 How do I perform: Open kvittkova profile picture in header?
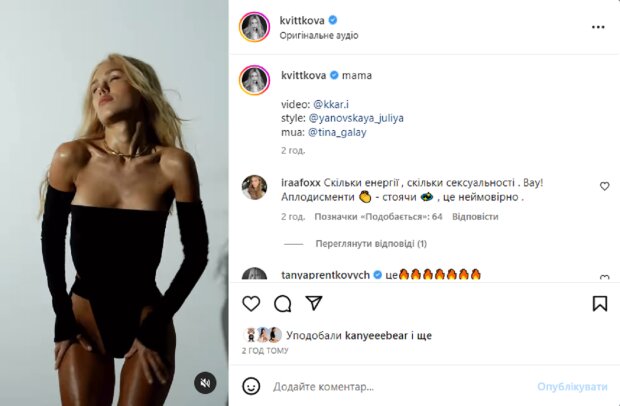[x=254, y=27]
